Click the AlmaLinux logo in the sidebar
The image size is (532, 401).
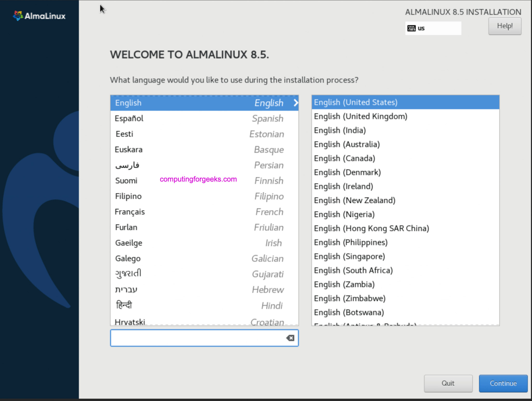pos(38,16)
